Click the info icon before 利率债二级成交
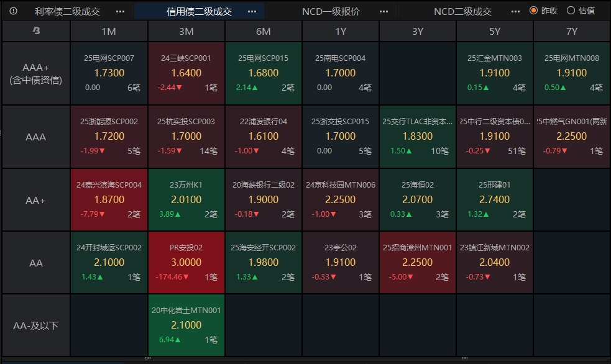Viewport: 611px width, 364px height. click(x=13, y=11)
